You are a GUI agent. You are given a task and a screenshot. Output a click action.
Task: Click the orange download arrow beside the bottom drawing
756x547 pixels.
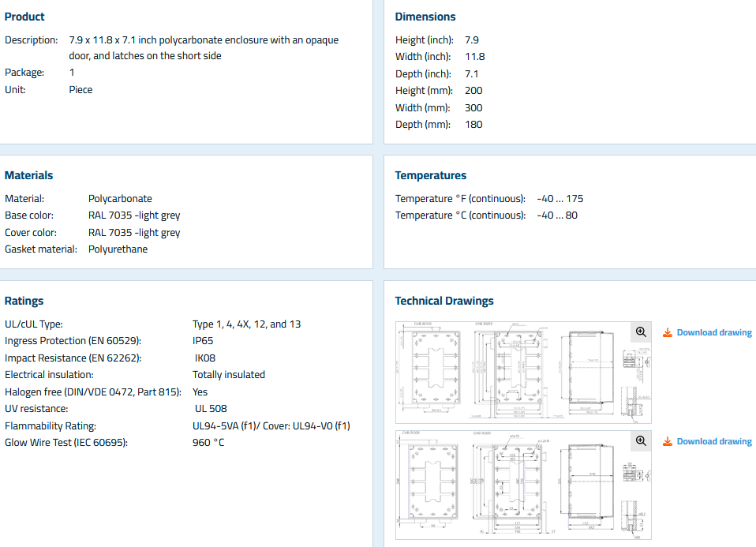point(667,441)
